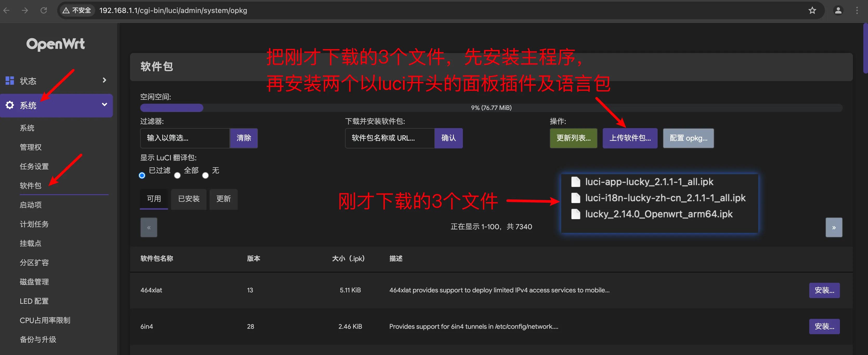Click the 系统 gear icon
The image size is (868, 355).
[x=10, y=105]
